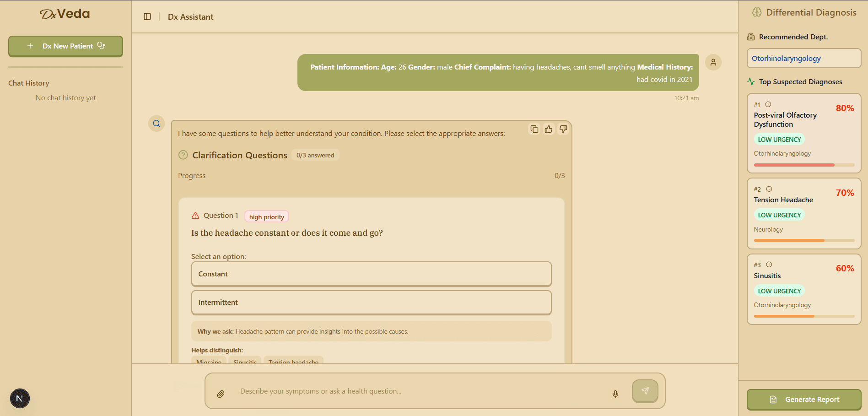Copy the assistant response
Viewport: 868px width, 416px height.
534,129
